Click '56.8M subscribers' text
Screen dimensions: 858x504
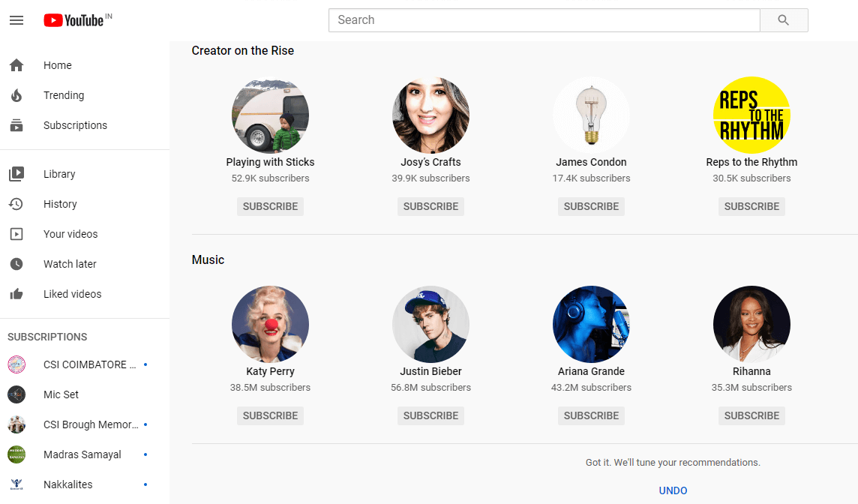coord(430,388)
